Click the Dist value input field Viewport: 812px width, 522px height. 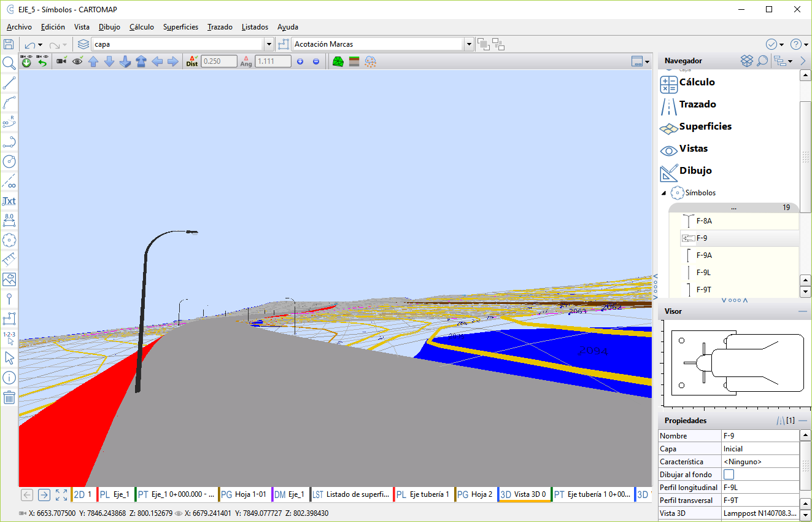pos(219,61)
